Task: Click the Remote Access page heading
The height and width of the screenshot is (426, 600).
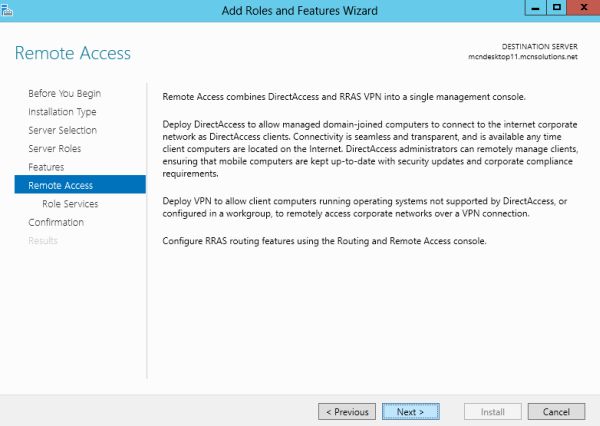Action: click(x=72, y=52)
